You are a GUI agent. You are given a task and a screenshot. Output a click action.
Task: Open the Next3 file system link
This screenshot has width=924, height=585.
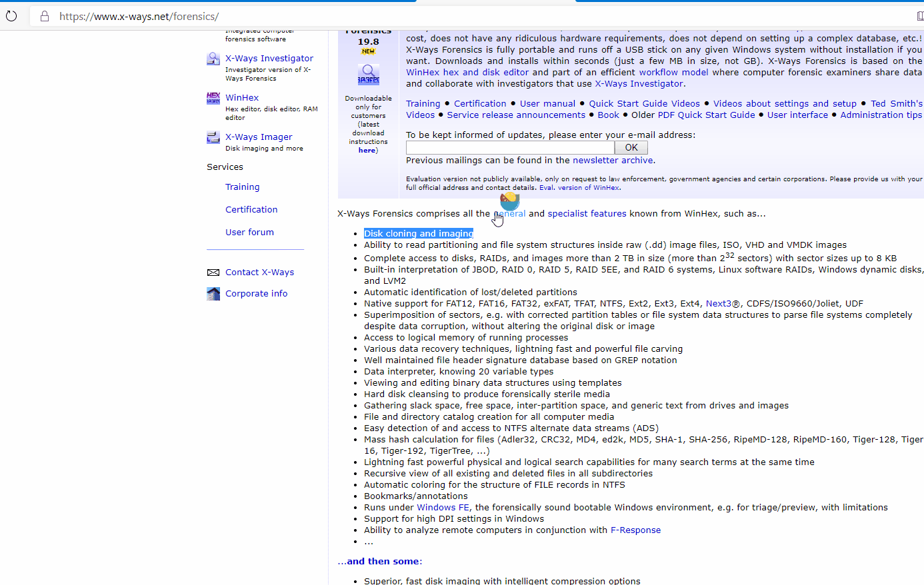(719, 304)
